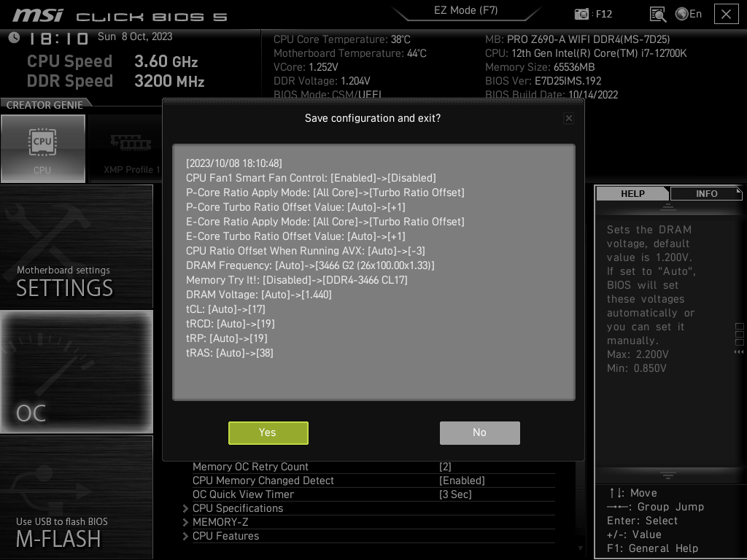The height and width of the screenshot is (560, 747).
Task: Select the DRAM Voltage change log line
Action: click(x=259, y=295)
